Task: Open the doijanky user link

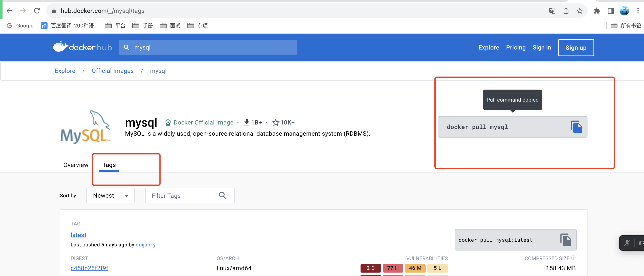Action: pos(146,245)
